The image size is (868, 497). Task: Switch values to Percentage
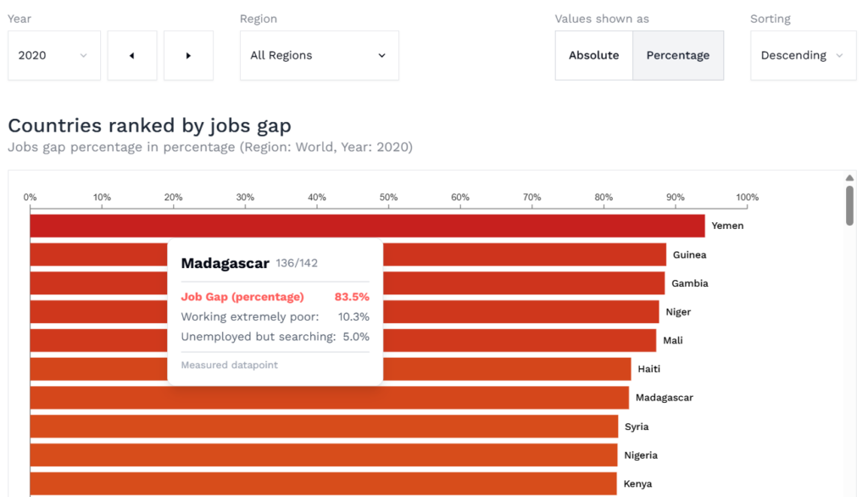[x=677, y=56]
